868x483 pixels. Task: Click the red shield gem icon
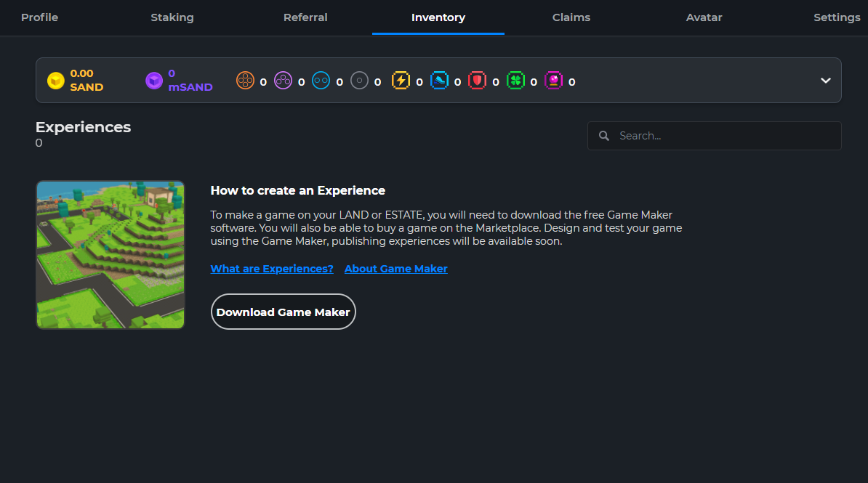point(477,81)
